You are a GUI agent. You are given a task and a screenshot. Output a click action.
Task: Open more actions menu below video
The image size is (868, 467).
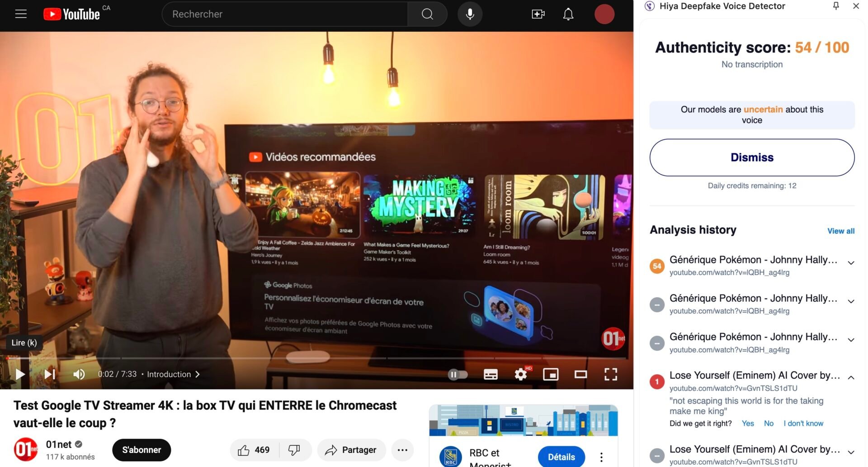[402, 450]
